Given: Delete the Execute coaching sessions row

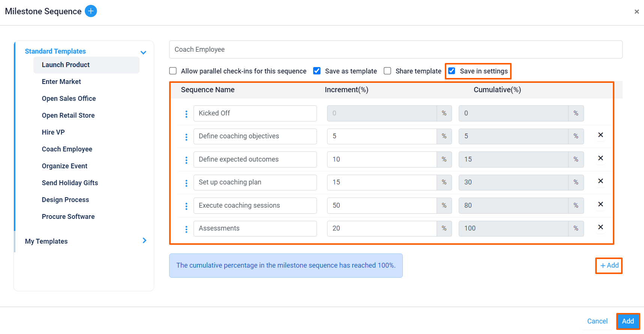Looking at the screenshot, I should click(600, 204).
